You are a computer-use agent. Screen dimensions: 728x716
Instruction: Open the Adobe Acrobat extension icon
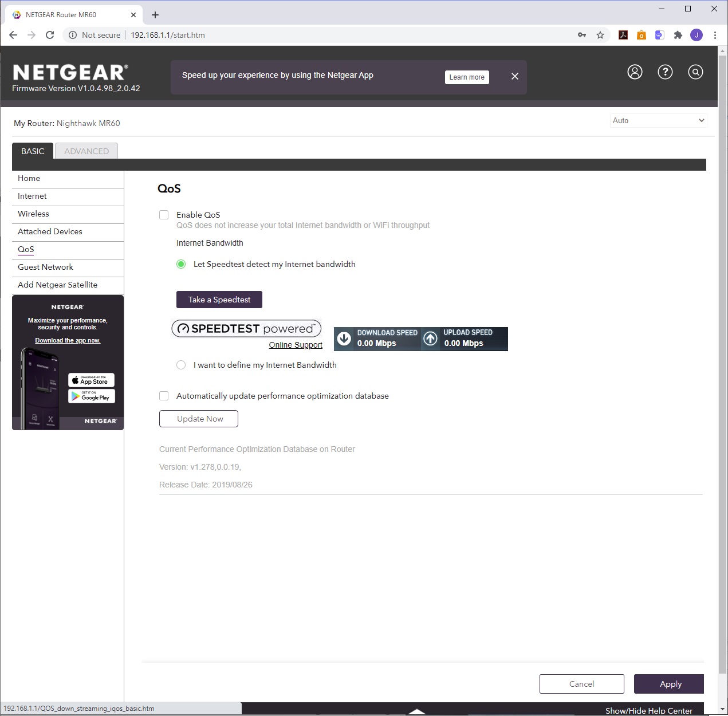click(623, 35)
